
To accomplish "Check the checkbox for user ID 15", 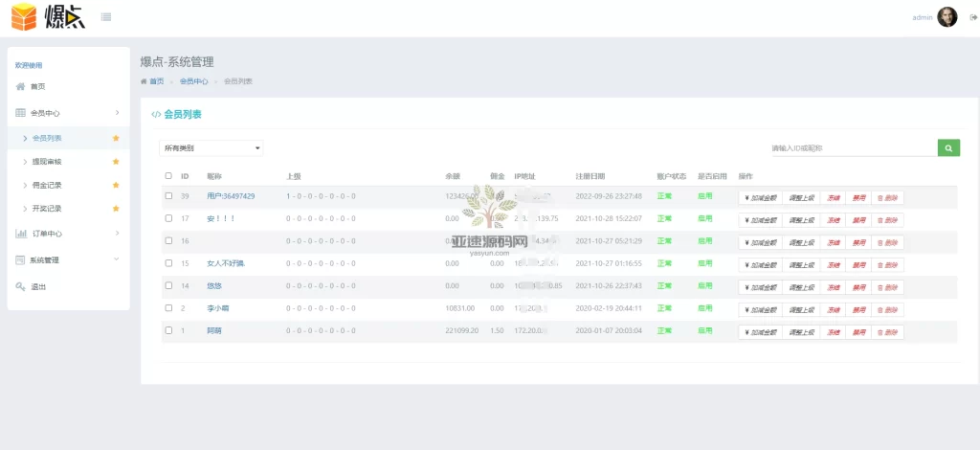I will tap(168, 263).
